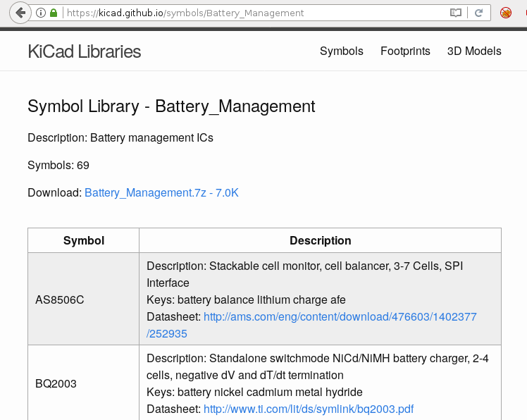Open the bq2003.pdf datasheet link

coord(309,409)
